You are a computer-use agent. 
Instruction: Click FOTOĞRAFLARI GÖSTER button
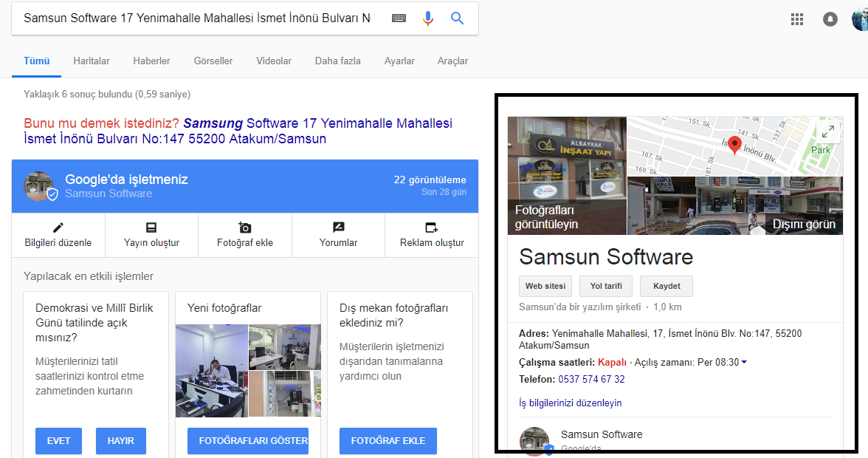pyautogui.click(x=247, y=441)
